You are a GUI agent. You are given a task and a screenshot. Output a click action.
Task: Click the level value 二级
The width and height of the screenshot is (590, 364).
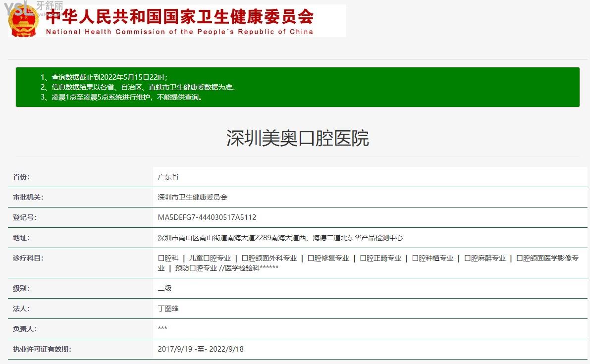tap(164, 288)
